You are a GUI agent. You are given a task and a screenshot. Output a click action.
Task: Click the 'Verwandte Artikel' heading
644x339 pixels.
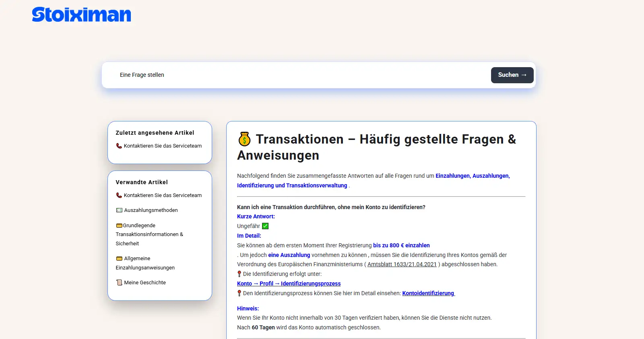(x=142, y=182)
